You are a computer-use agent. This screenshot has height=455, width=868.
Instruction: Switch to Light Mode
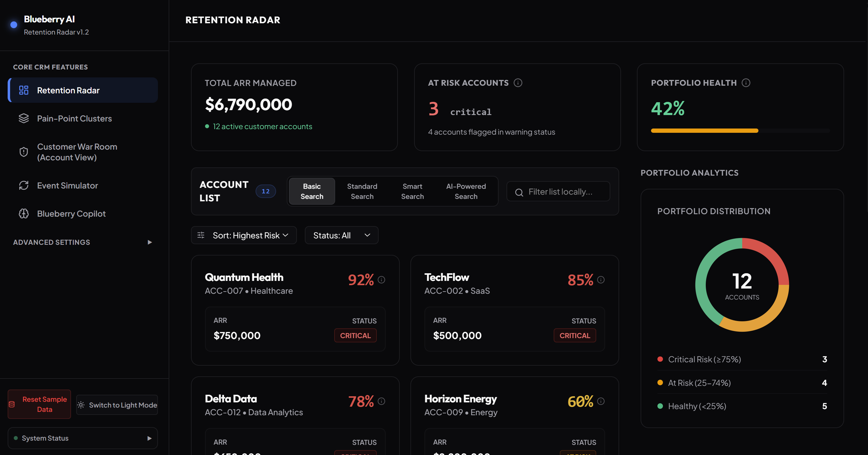[x=117, y=405]
